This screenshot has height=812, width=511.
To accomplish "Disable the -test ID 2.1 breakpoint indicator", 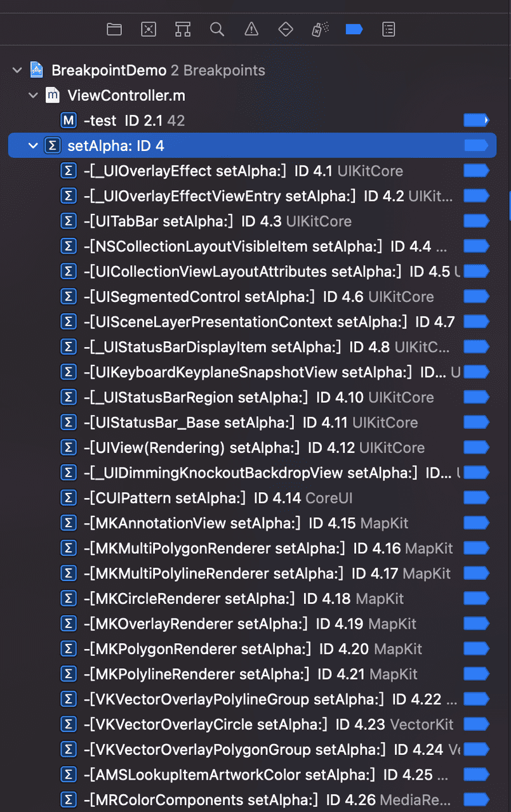I will tap(476, 121).
